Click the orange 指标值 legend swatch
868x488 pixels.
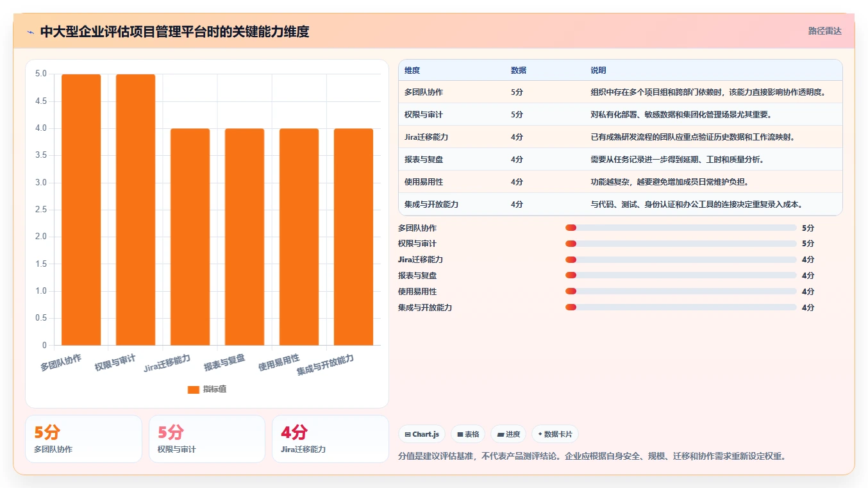[x=194, y=389]
